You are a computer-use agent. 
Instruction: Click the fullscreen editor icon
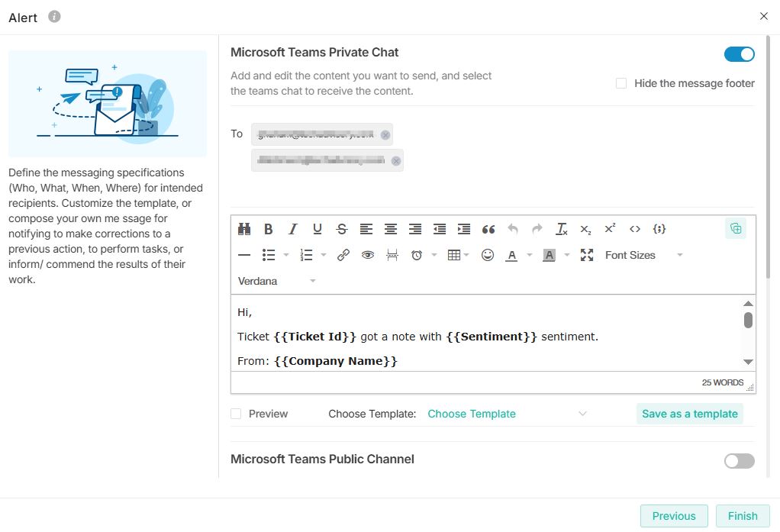(586, 255)
